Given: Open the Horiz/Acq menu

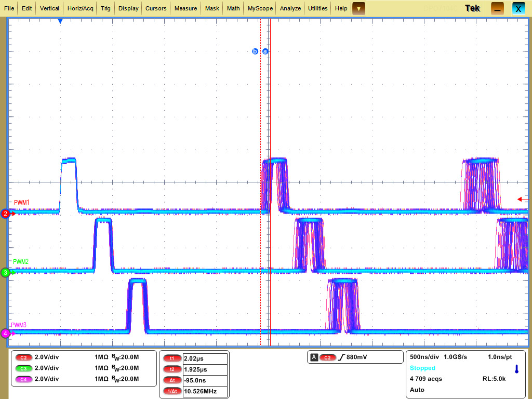Looking at the screenshot, I should tap(80, 8).
